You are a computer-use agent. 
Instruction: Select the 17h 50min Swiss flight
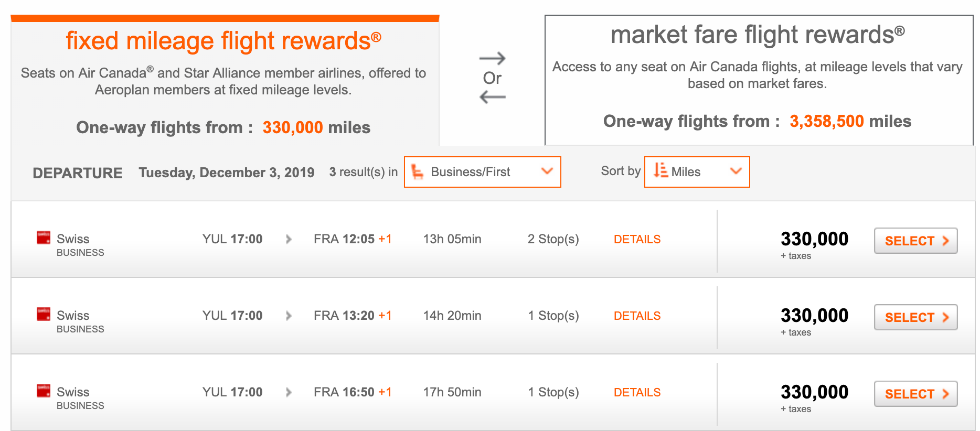tap(915, 394)
